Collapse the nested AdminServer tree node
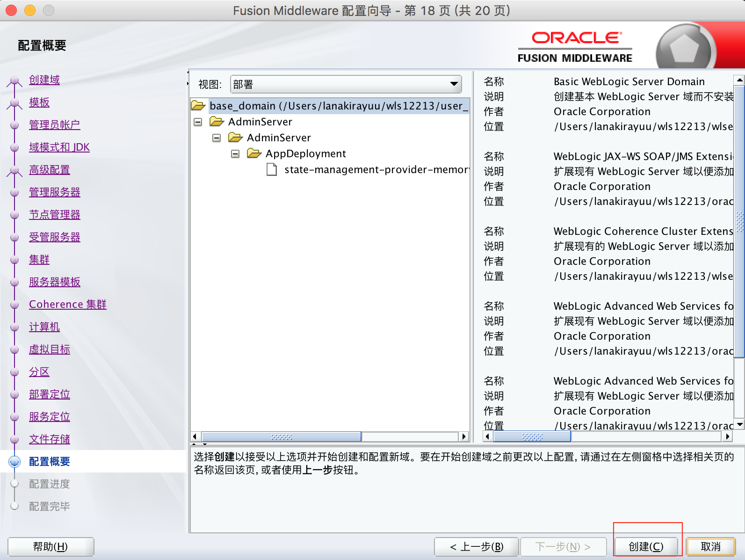 (217, 138)
